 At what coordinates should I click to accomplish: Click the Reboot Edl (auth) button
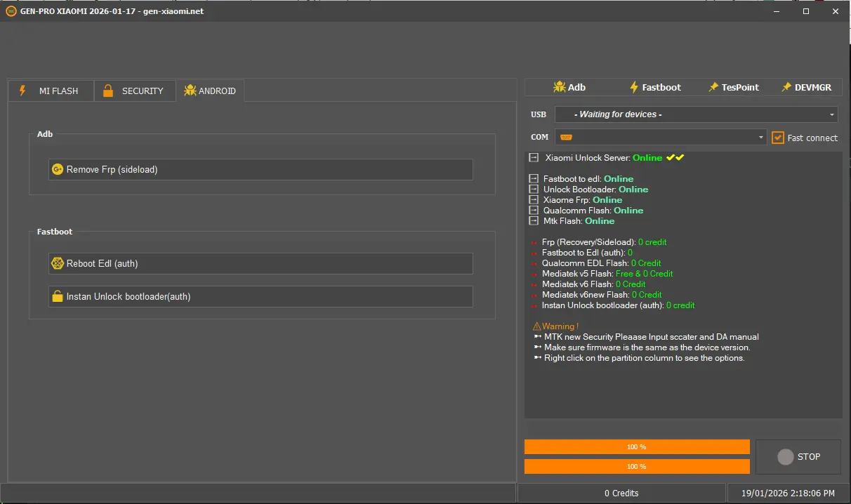[260, 263]
